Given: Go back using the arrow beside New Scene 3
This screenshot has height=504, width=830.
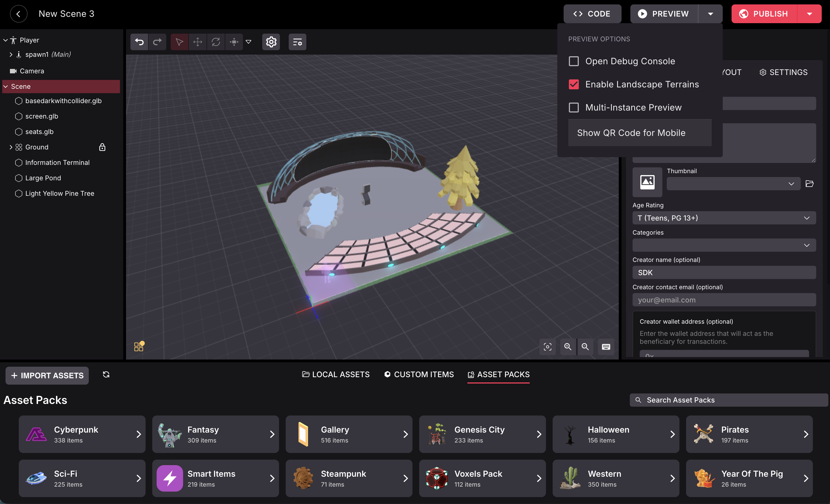Looking at the screenshot, I should 18,14.
